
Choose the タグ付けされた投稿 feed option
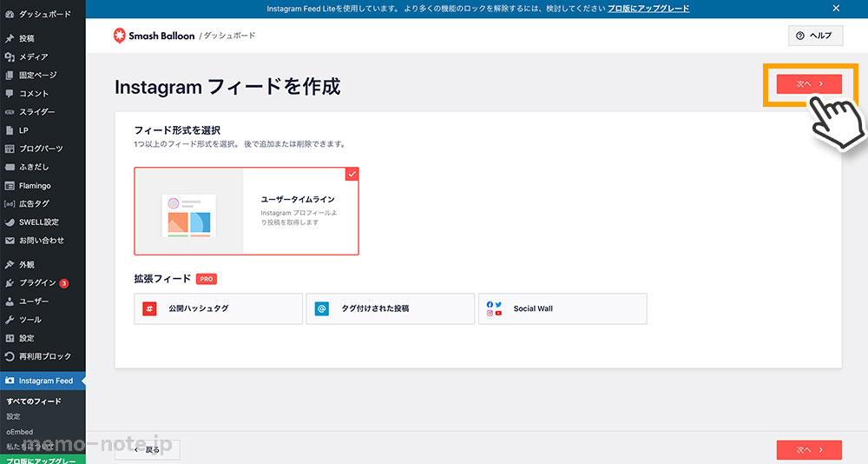pyautogui.click(x=391, y=308)
